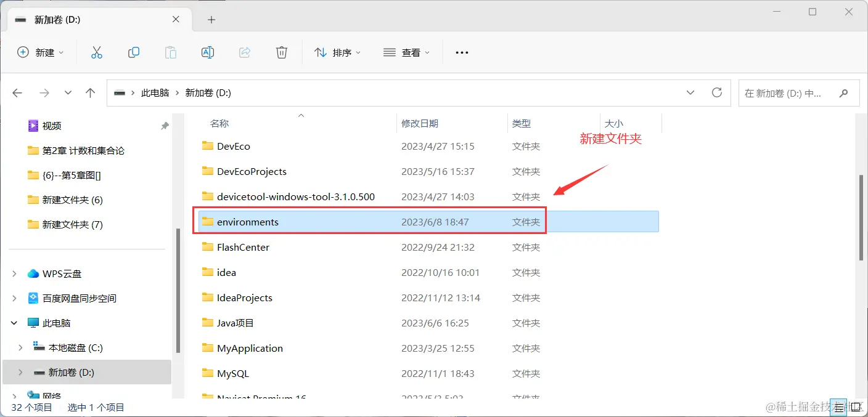Click the Copy icon in toolbar

tap(134, 52)
